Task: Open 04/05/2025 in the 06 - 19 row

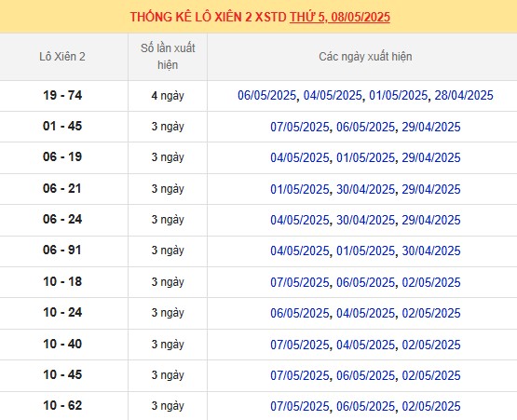Action: [x=300, y=157]
